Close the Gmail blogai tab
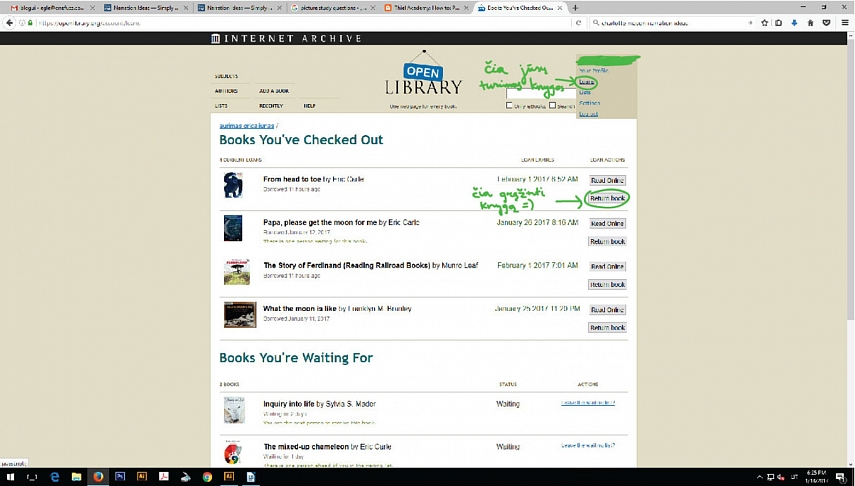 tap(92, 8)
